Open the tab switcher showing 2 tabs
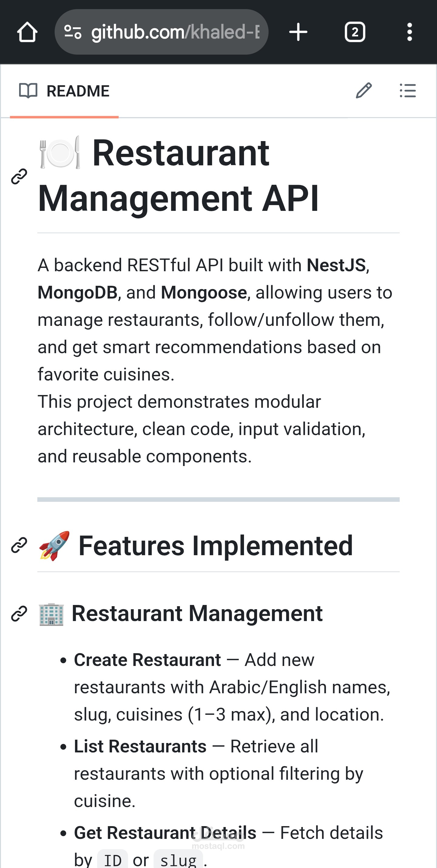Viewport: 437px width, 868px height. [354, 32]
